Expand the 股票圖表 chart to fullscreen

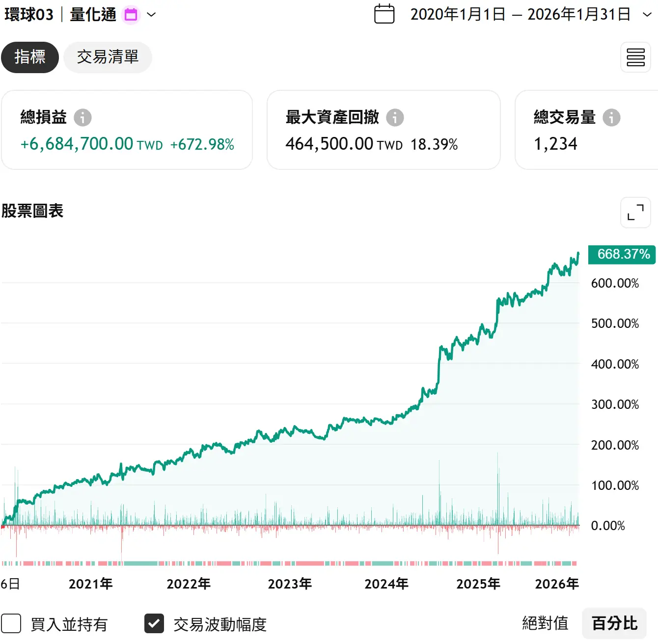pos(635,213)
